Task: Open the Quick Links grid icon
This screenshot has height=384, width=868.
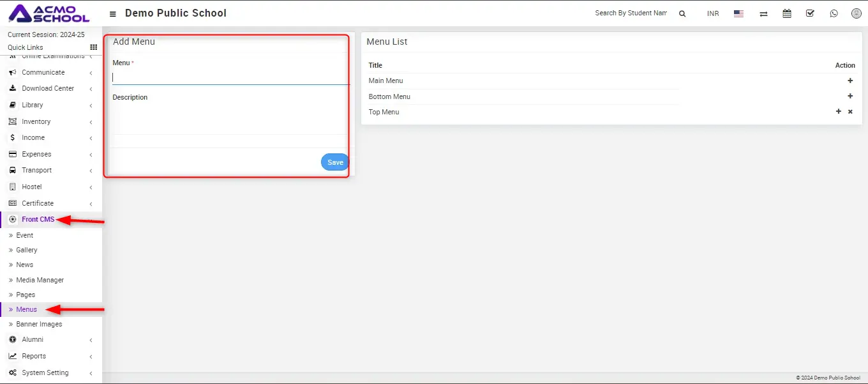Action: pyautogui.click(x=93, y=47)
